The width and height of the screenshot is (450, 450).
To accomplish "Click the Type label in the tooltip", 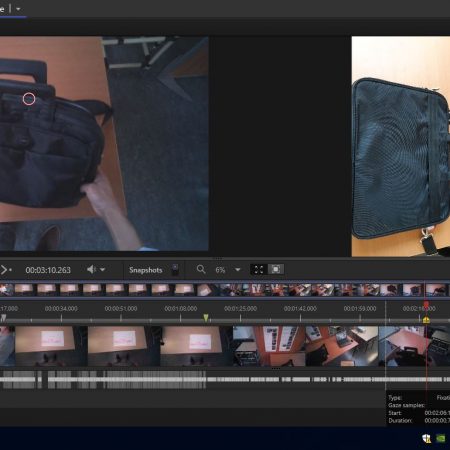I will [x=395, y=398].
